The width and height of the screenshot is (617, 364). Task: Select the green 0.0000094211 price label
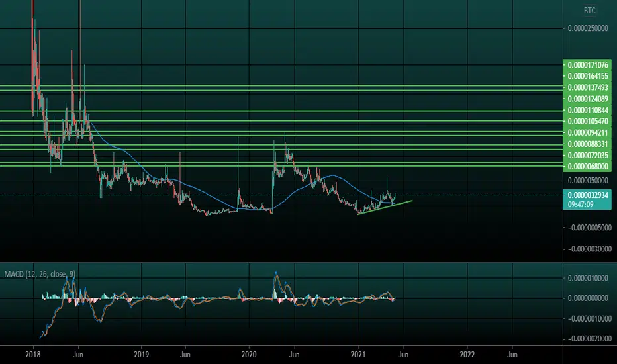coord(588,132)
